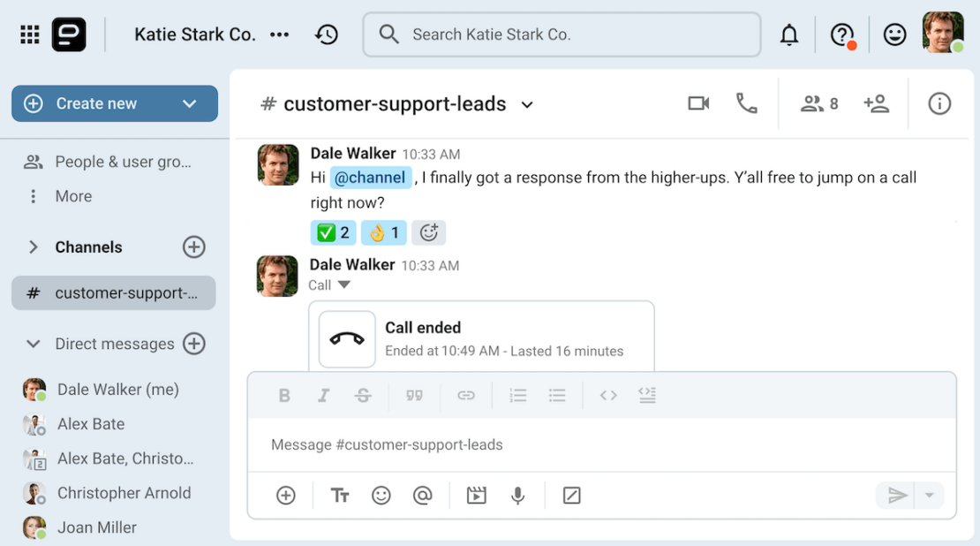Open channel info panel
Viewport: 980px width, 546px height.
click(939, 104)
